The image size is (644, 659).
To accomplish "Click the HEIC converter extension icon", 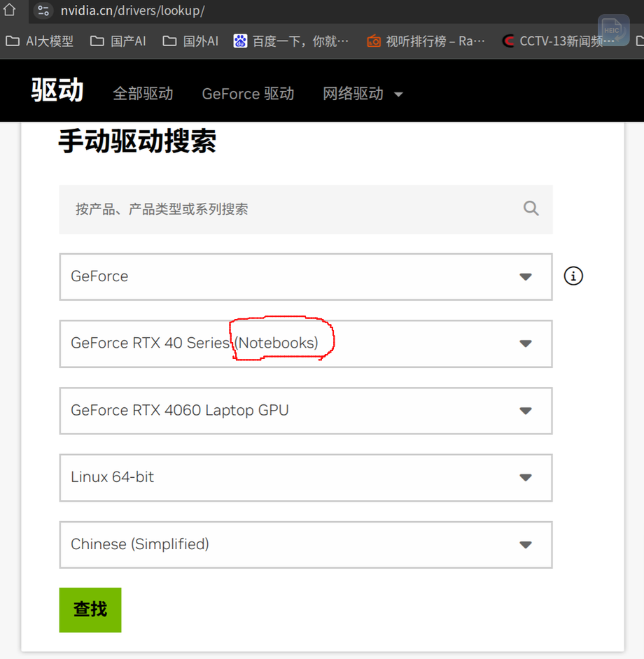I will pos(613,30).
